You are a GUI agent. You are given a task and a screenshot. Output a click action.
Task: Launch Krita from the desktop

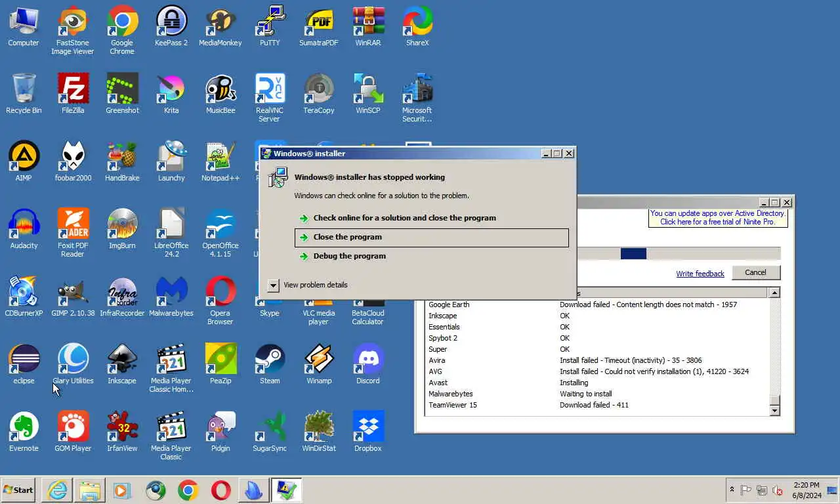point(171,94)
